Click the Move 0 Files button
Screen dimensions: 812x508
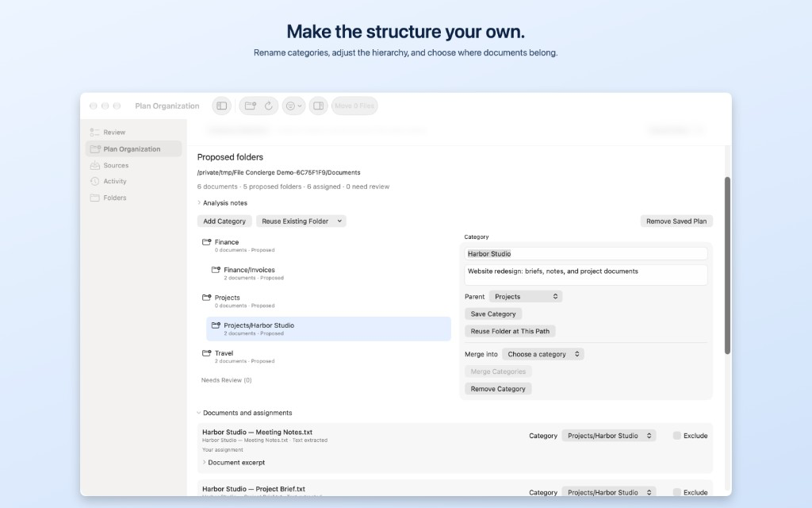pos(354,106)
